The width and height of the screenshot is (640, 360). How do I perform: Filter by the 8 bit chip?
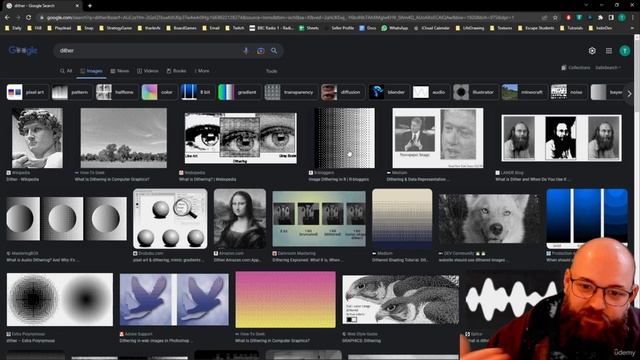[197, 92]
